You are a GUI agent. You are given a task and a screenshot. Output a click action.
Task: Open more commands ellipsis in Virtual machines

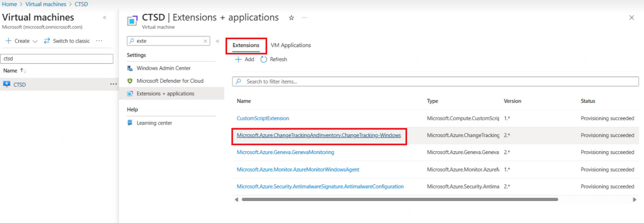[x=99, y=41]
